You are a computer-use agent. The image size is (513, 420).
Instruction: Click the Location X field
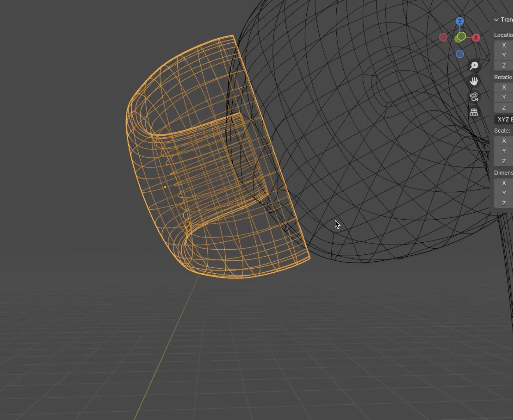pyautogui.click(x=504, y=45)
